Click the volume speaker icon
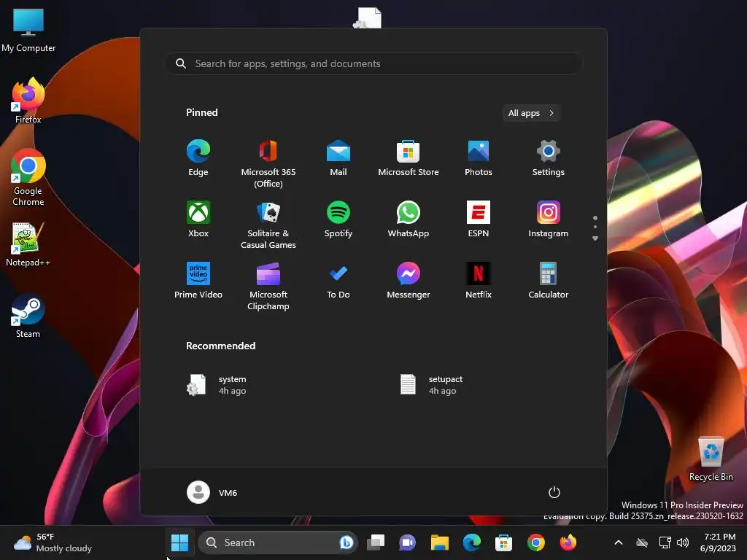Screen dimensions: 747x560 click(x=683, y=542)
